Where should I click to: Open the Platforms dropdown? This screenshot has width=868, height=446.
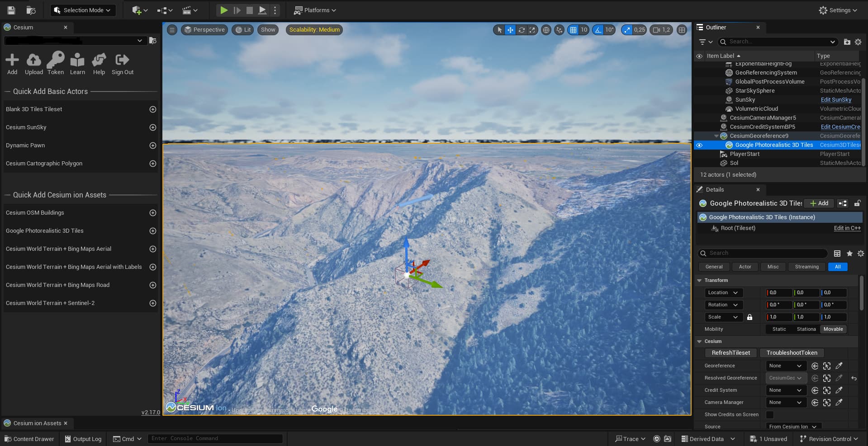[x=315, y=10]
